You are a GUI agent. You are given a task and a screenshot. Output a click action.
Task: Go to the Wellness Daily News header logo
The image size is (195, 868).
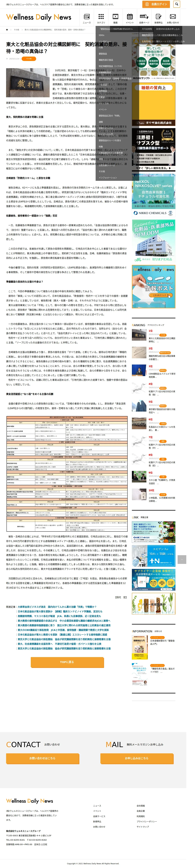pyautogui.click(x=39, y=17)
